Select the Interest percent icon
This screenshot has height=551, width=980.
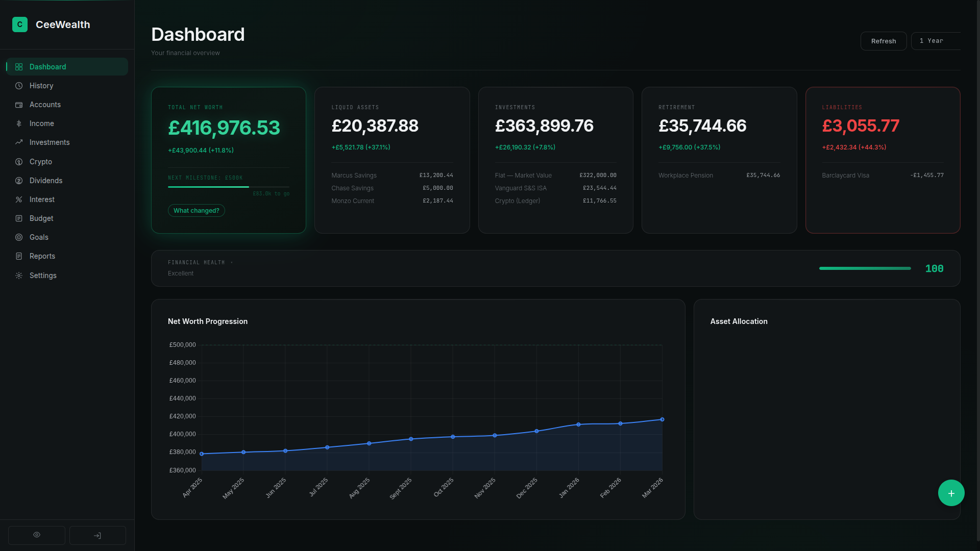[18, 199]
